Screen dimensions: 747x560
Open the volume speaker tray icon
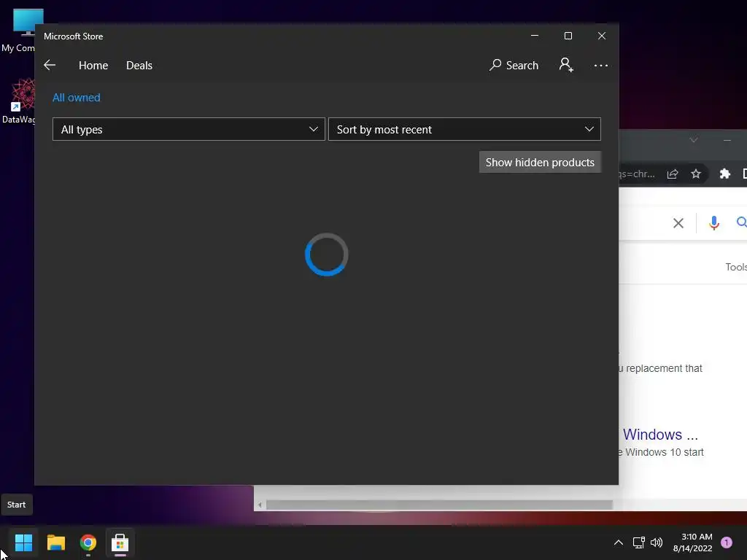point(657,542)
